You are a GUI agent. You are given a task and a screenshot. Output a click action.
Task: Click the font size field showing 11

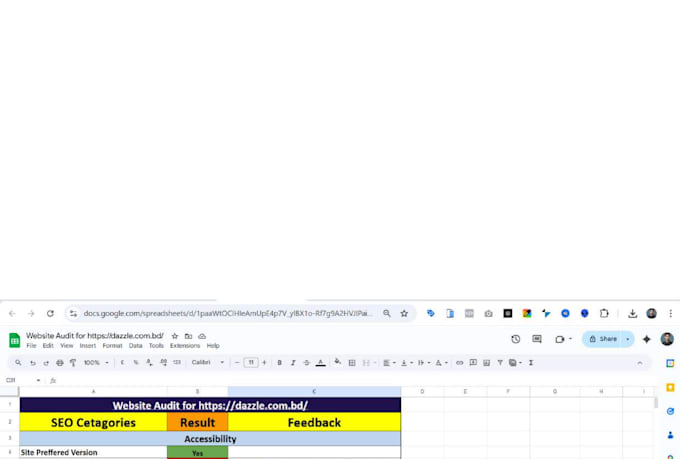251,363
